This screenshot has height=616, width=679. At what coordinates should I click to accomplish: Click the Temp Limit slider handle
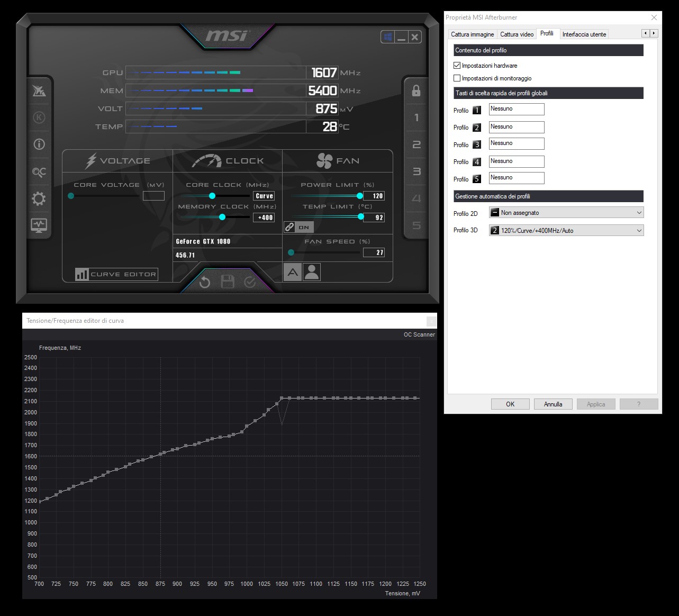click(361, 216)
